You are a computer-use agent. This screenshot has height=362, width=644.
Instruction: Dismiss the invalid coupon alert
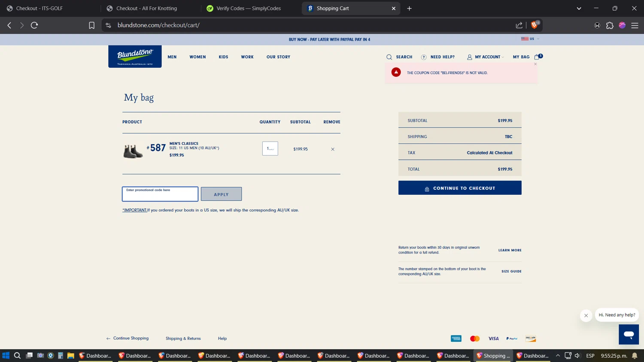(535, 64)
